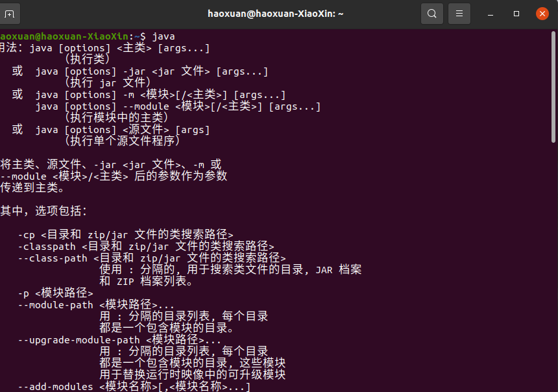Click the typed 'java' command on the prompt line
This screenshot has height=392, width=558.
pos(164,36)
